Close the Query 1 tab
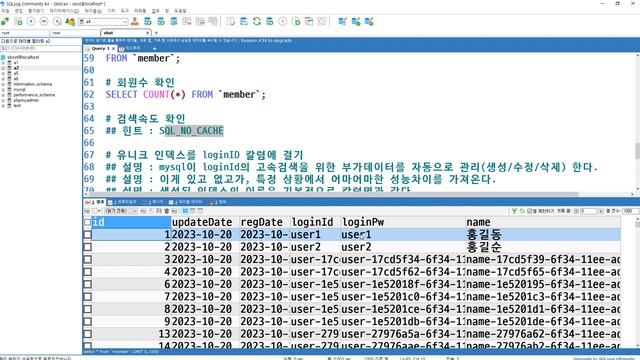640x360 pixels. point(113,49)
